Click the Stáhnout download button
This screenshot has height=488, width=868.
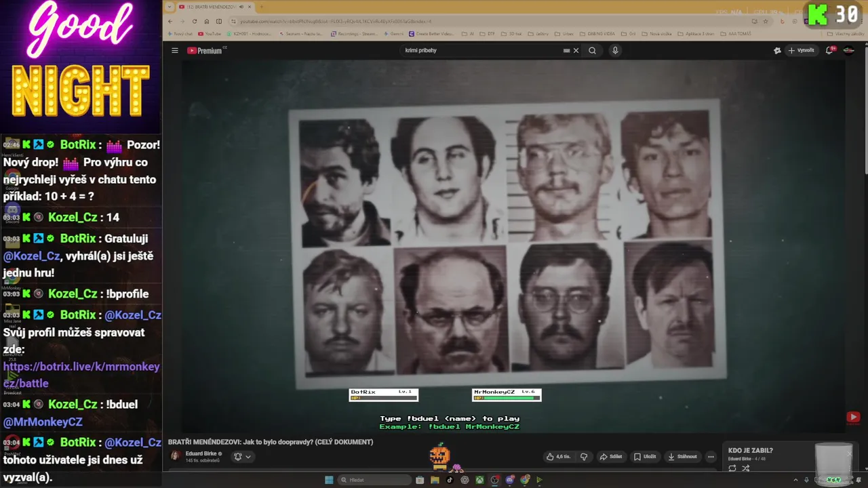(x=682, y=457)
